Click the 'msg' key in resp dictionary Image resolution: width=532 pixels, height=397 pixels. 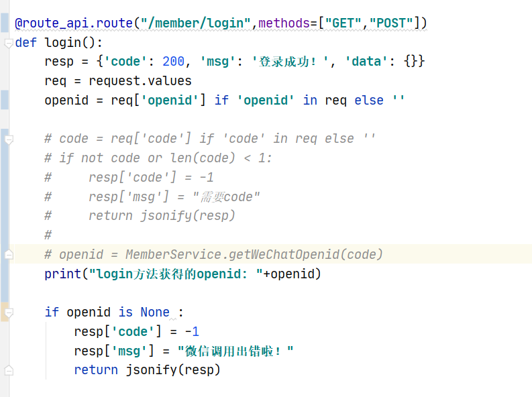218,62
